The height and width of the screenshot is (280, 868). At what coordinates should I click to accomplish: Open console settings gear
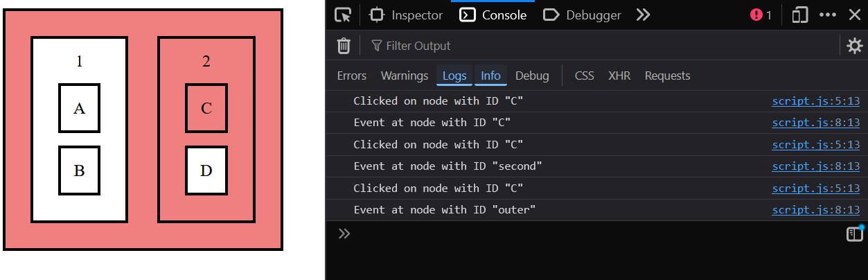click(855, 46)
